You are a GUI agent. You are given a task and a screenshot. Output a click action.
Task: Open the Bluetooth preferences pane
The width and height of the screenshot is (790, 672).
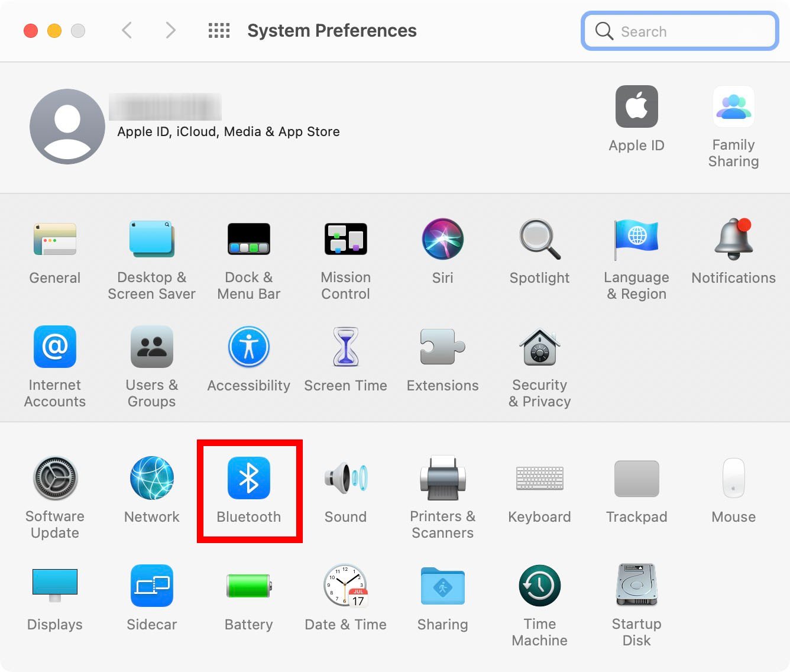pos(248,479)
